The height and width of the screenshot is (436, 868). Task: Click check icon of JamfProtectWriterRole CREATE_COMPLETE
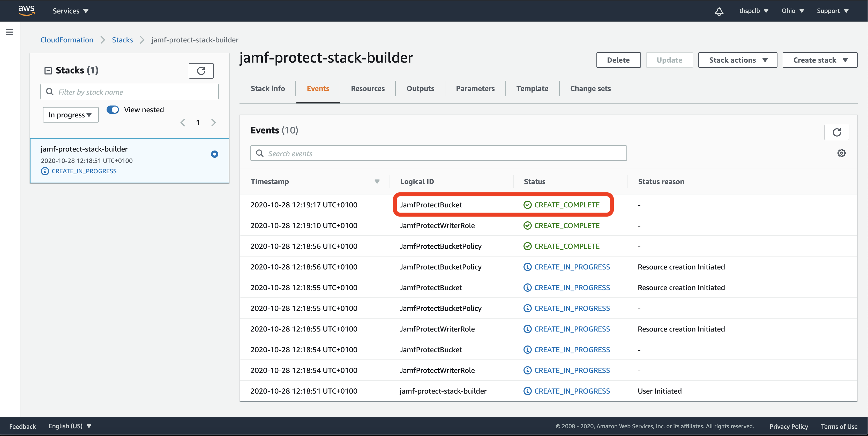tap(527, 225)
